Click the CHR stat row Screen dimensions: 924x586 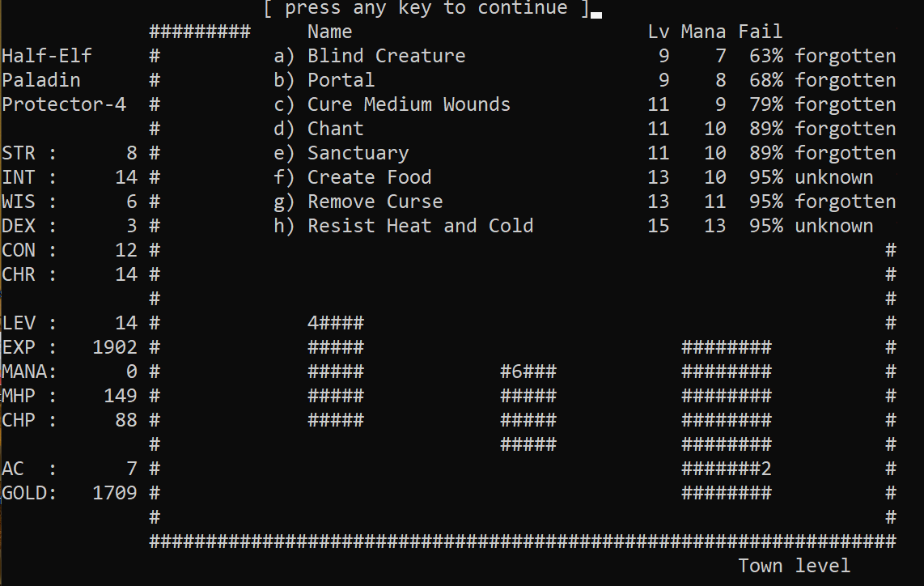tap(70, 274)
